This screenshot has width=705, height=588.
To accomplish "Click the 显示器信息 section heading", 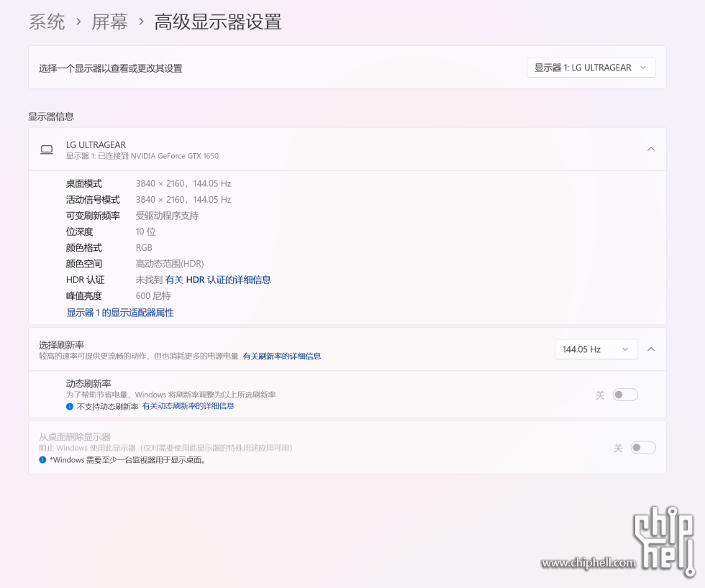I will (51, 116).
